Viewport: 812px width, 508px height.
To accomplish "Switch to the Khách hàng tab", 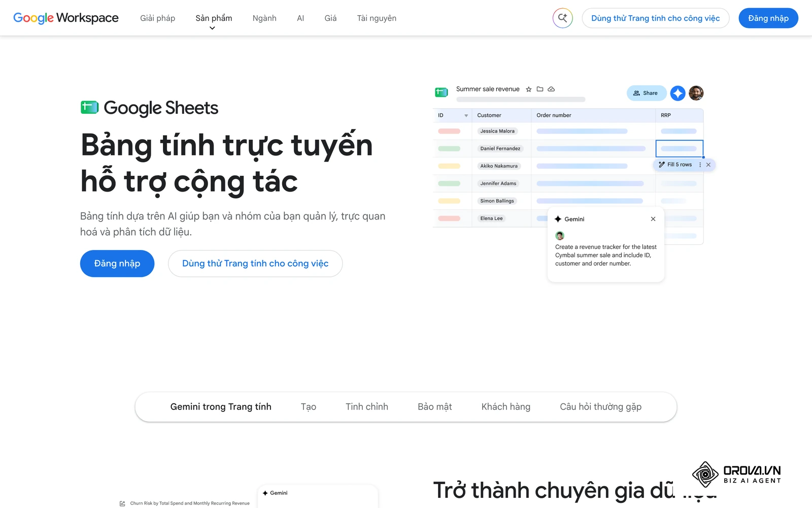I will coord(506,407).
